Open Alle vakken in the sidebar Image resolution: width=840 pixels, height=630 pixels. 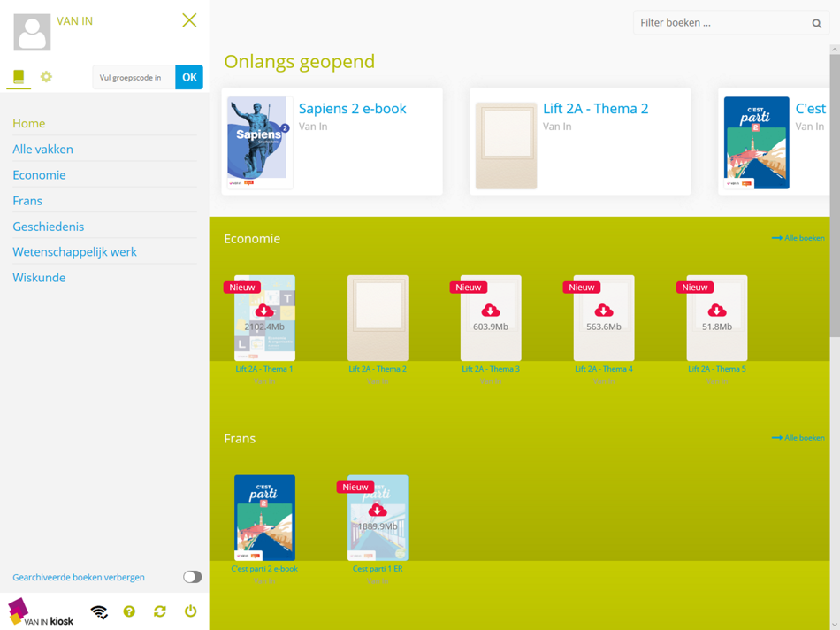point(42,149)
